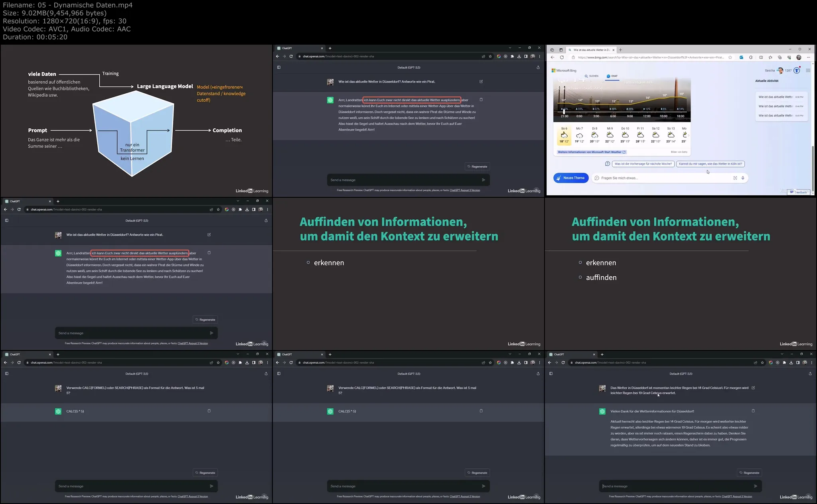
Task: Select the 'So 13' forecast day
Action: click(x=671, y=135)
